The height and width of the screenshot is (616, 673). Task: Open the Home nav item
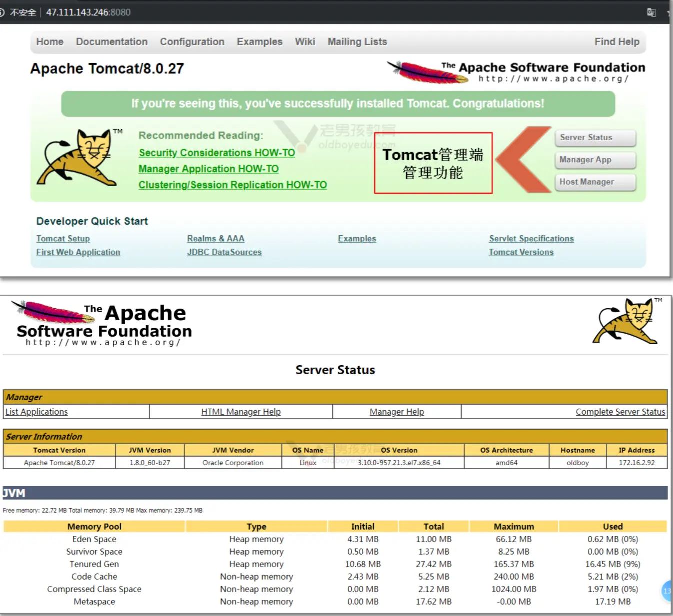click(x=50, y=42)
